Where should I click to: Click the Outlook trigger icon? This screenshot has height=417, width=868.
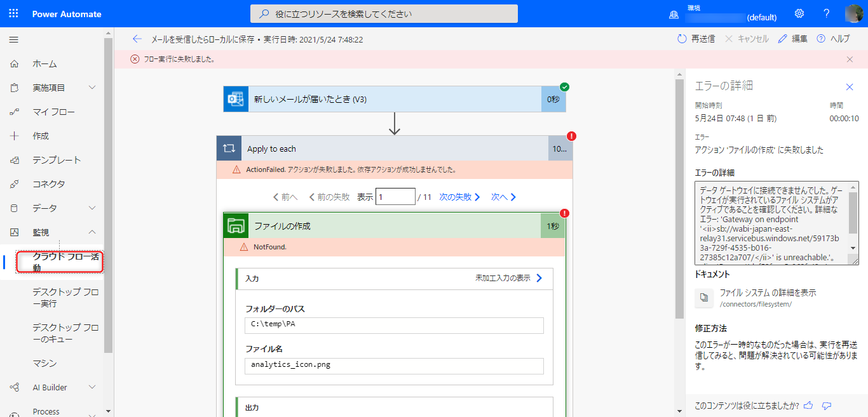[x=236, y=99]
